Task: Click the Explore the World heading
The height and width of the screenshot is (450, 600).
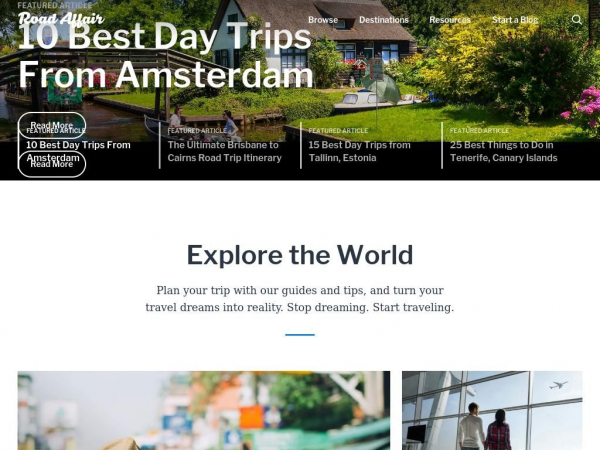Action: coord(300,255)
